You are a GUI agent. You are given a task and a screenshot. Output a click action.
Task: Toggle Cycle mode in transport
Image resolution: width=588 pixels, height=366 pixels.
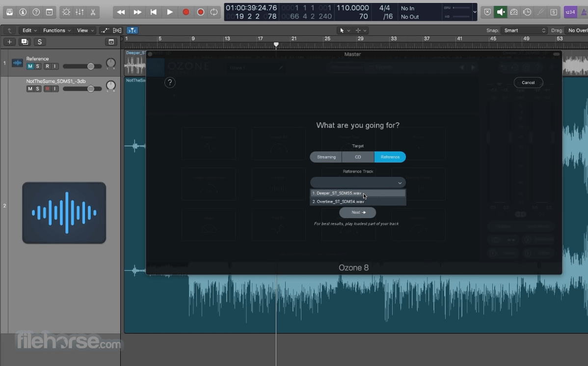tap(214, 12)
